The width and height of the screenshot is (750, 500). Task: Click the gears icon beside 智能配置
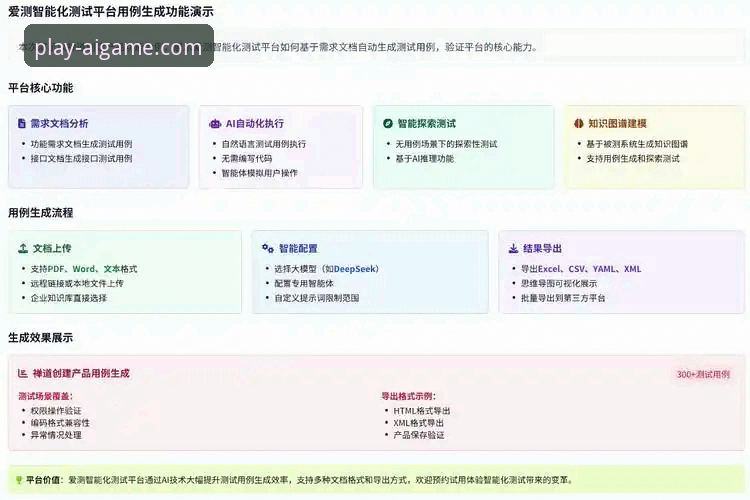tap(268, 248)
